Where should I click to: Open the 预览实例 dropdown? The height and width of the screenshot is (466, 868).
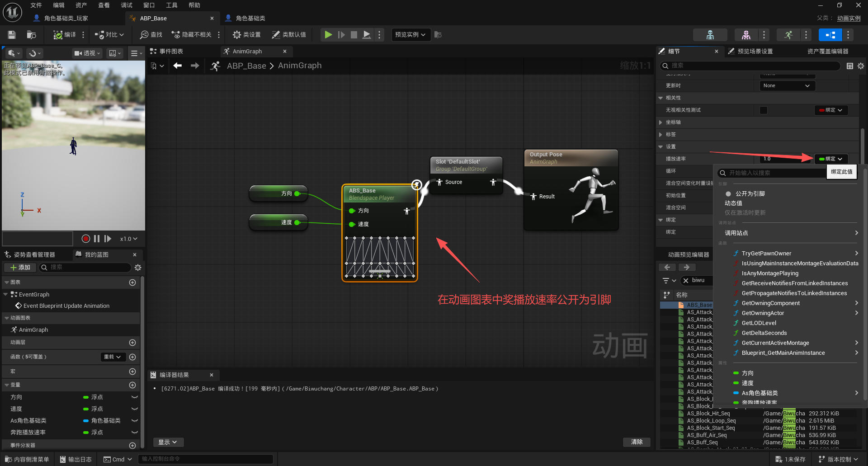pyautogui.click(x=410, y=35)
